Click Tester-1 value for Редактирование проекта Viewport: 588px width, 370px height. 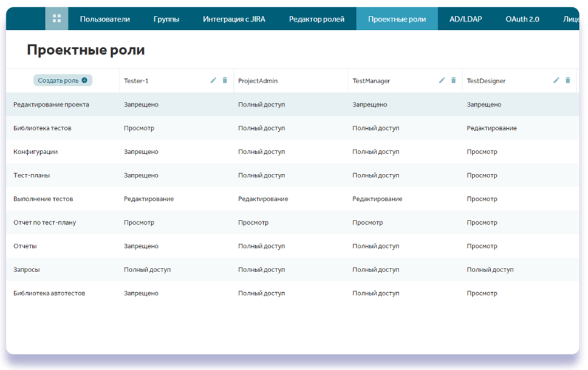coord(141,104)
